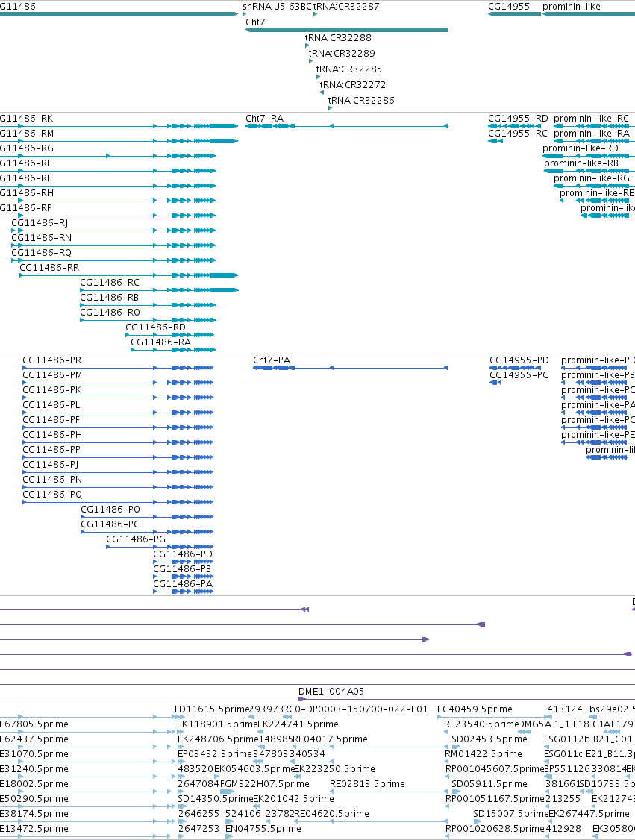Open the SD15007.5prime EST
The image size is (635, 840).
click(x=510, y=815)
